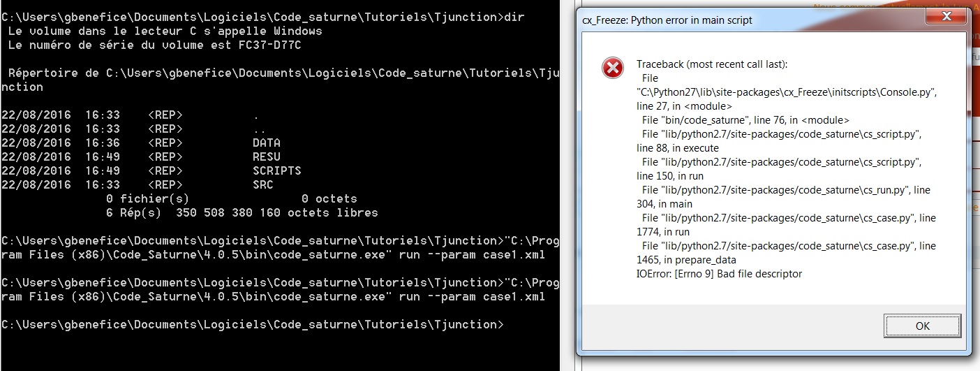This screenshot has width=980, height=371.
Task: Click the DATA directory entry in console
Action: [267, 143]
